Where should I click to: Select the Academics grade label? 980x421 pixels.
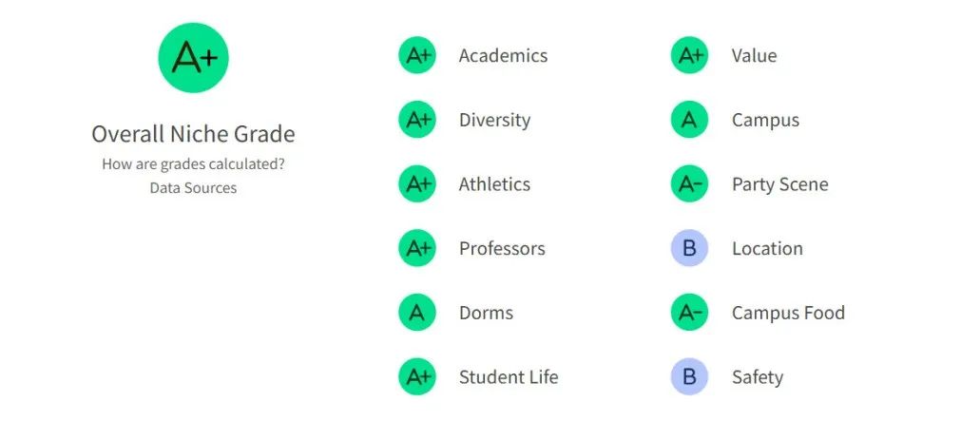pyautogui.click(x=503, y=55)
